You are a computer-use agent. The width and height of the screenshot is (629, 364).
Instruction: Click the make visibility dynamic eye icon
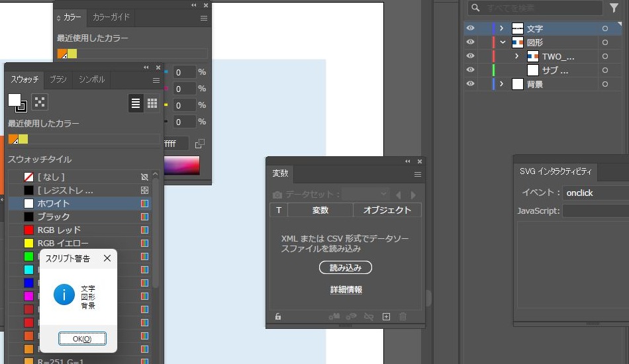(352, 317)
